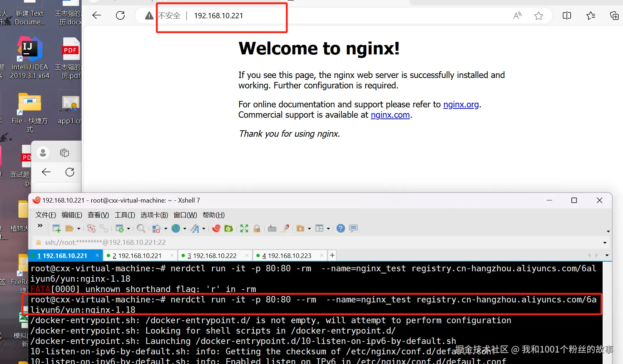This screenshot has width=623, height=364.
Task: Open Xshell 工具(T) menu
Action: coord(125,215)
